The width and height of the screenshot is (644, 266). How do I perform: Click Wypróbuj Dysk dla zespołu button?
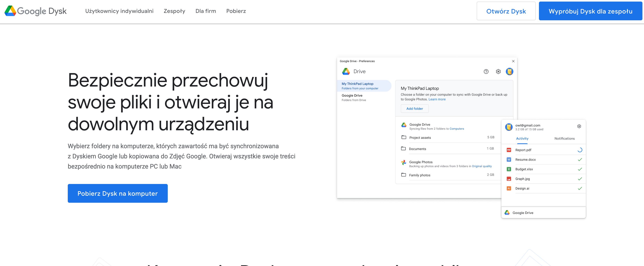590,11
